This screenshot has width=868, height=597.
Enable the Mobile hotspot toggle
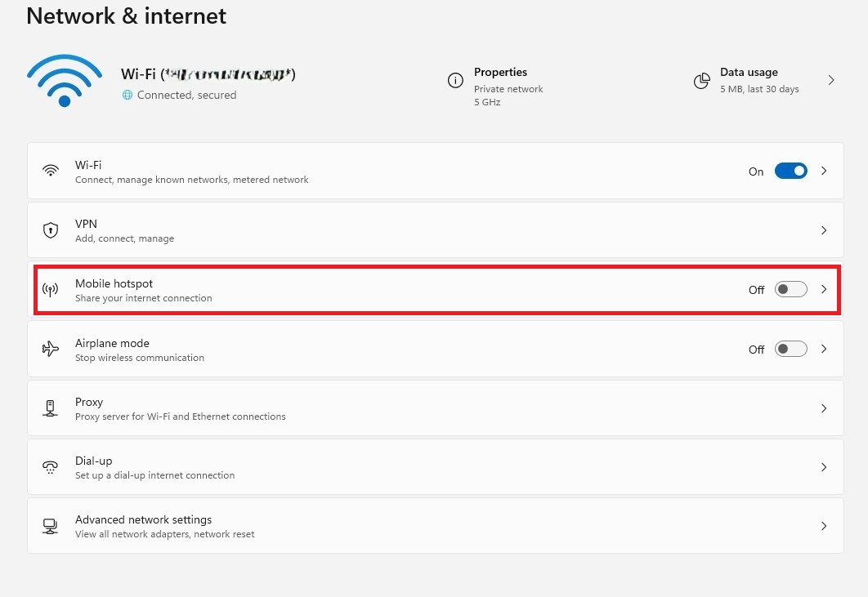(790, 289)
